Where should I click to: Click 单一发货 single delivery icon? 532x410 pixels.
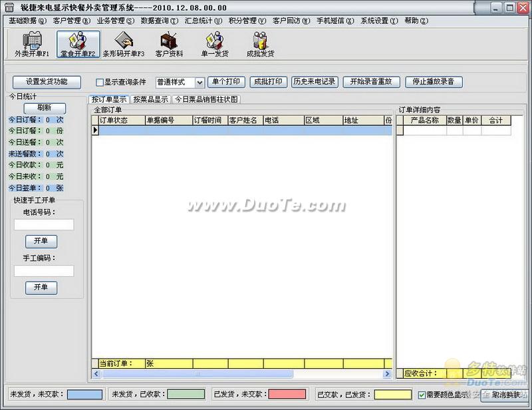215,44
